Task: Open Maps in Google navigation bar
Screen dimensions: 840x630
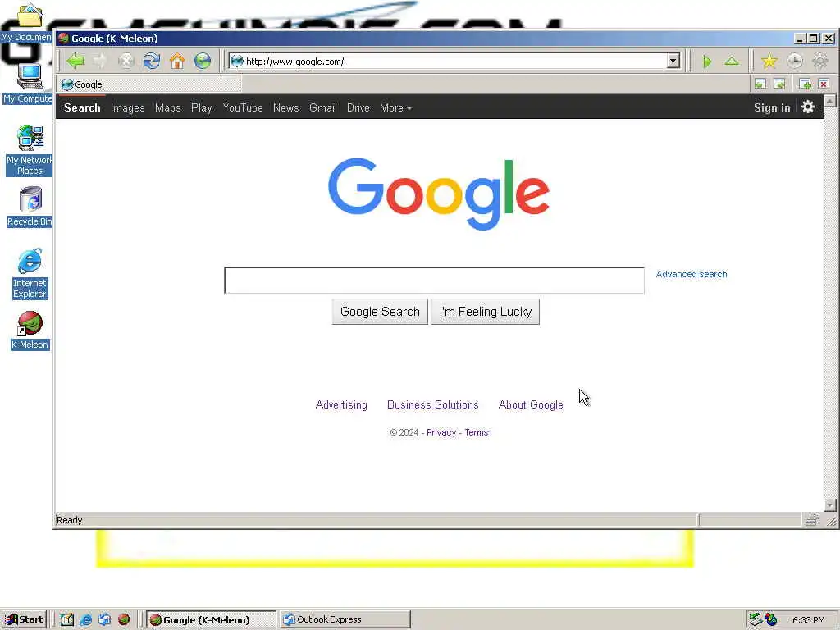Action: coord(167,107)
